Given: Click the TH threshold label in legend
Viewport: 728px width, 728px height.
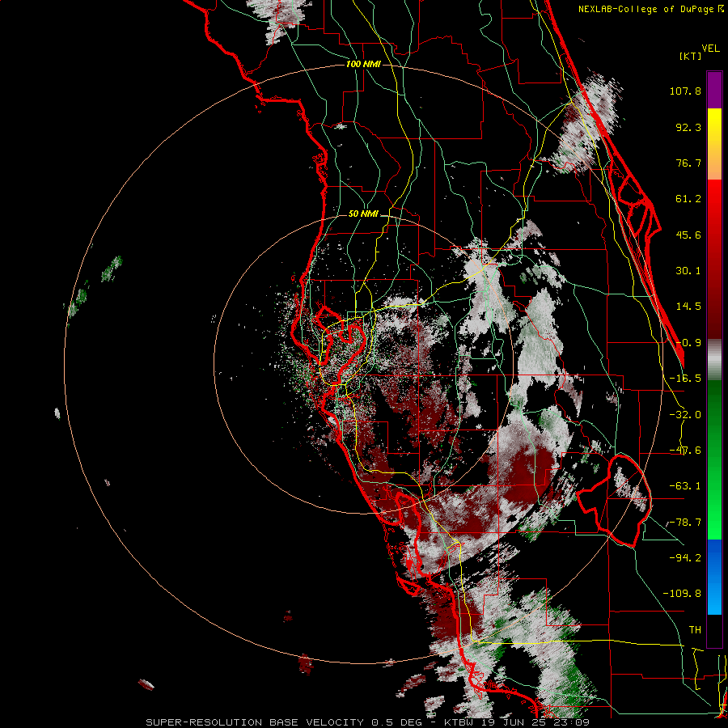Looking at the screenshot, I should (695, 629).
